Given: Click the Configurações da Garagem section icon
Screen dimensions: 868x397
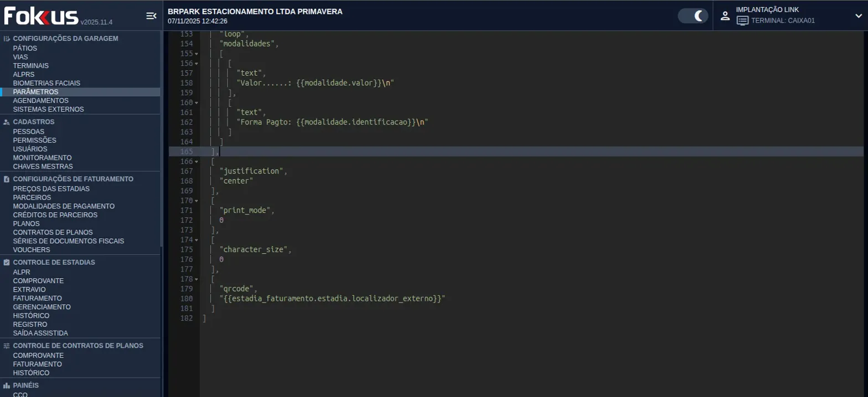Looking at the screenshot, I should [7, 39].
